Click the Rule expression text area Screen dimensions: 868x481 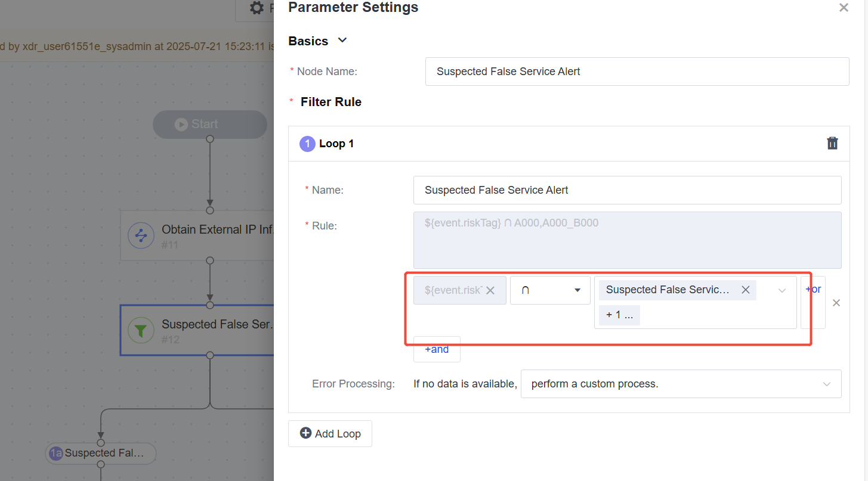pos(628,240)
